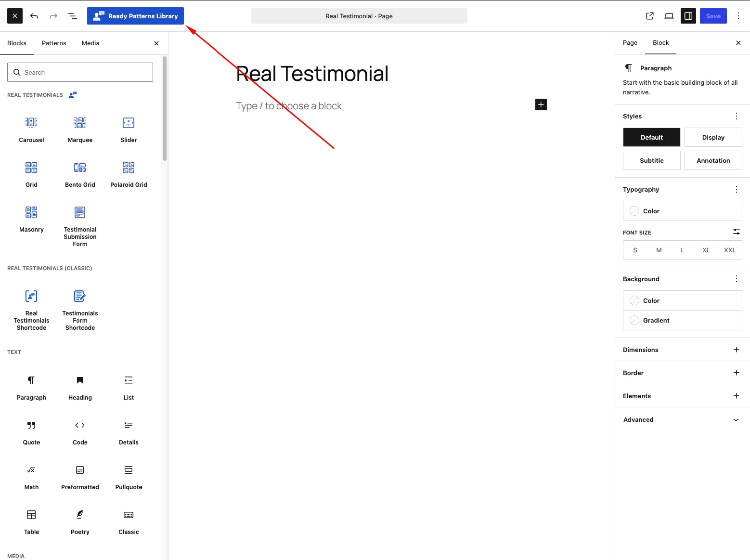Add a block with the plus button
The width and height of the screenshot is (750, 560).
click(541, 104)
